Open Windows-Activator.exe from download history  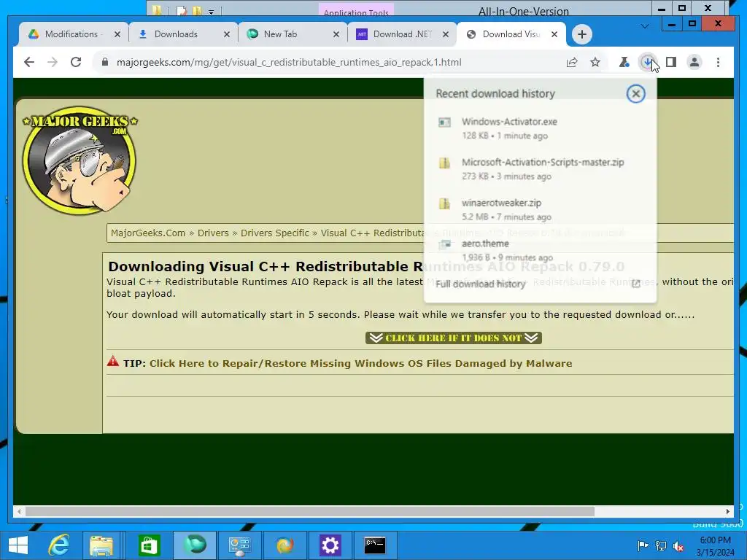[540, 128]
